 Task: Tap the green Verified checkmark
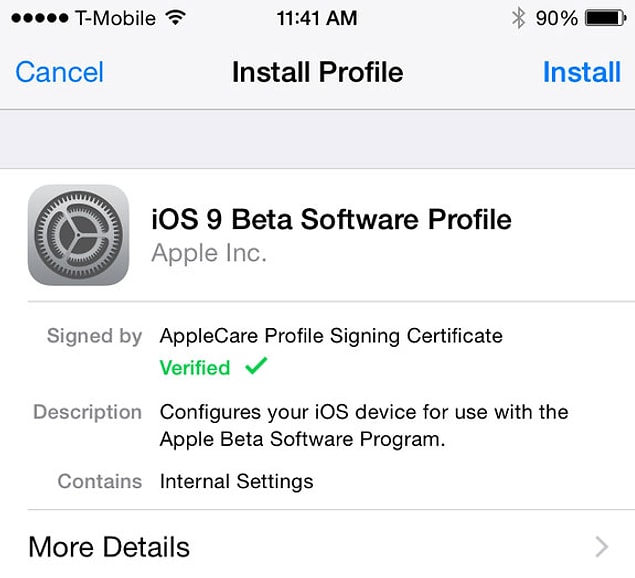(256, 366)
